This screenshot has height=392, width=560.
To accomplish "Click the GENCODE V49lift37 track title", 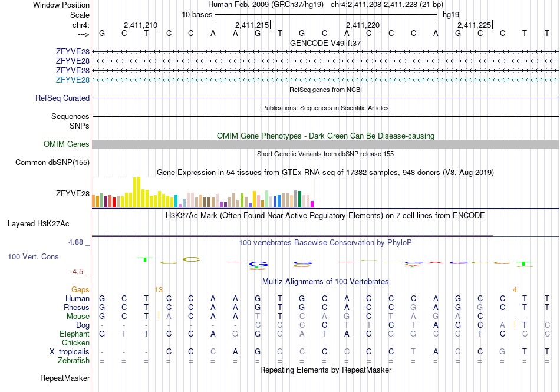I will pos(325,43).
